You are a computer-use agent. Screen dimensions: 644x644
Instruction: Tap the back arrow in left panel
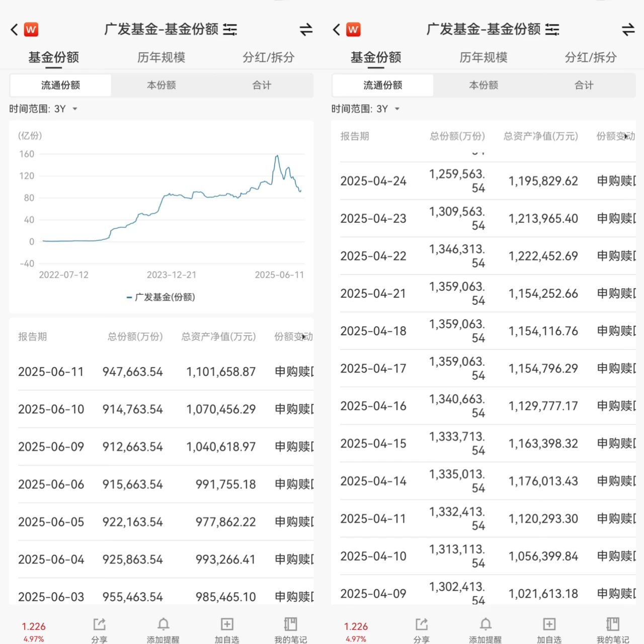(x=14, y=30)
